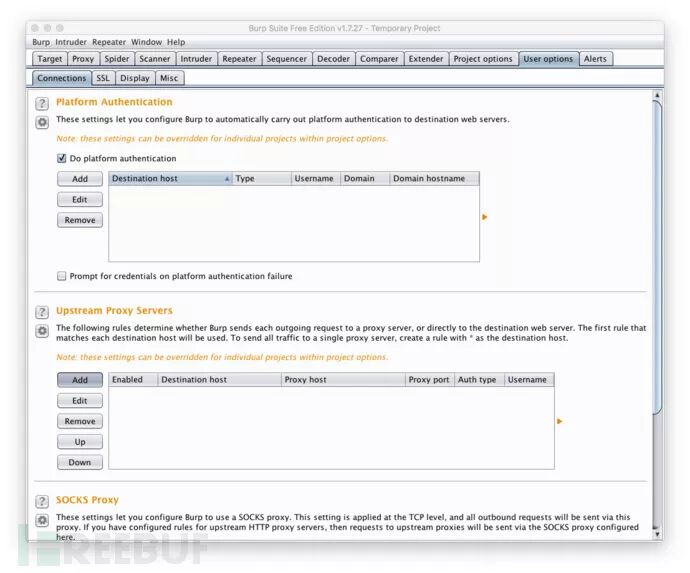690x573 pixels.
Task: Switch to the Target tab
Action: 50,59
